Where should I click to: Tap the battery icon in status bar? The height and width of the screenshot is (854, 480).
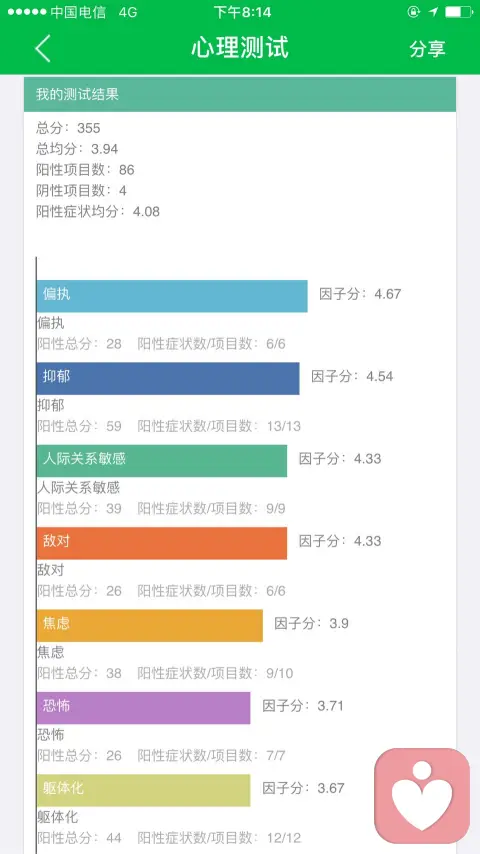tap(458, 12)
